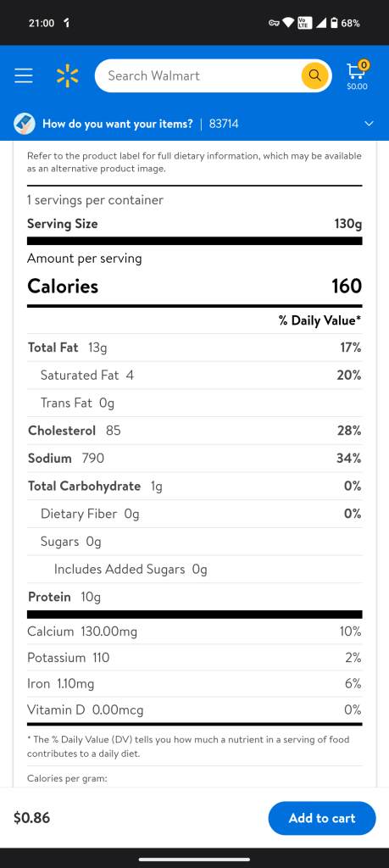Tap the cart total $0.00 text
Screen dimensions: 389x868
[x=357, y=86]
